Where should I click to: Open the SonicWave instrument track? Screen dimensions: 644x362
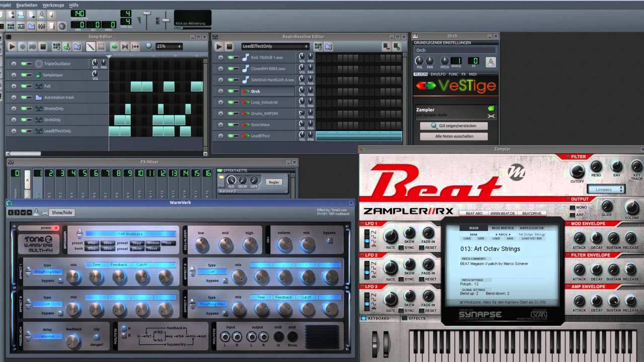[x=268, y=124]
